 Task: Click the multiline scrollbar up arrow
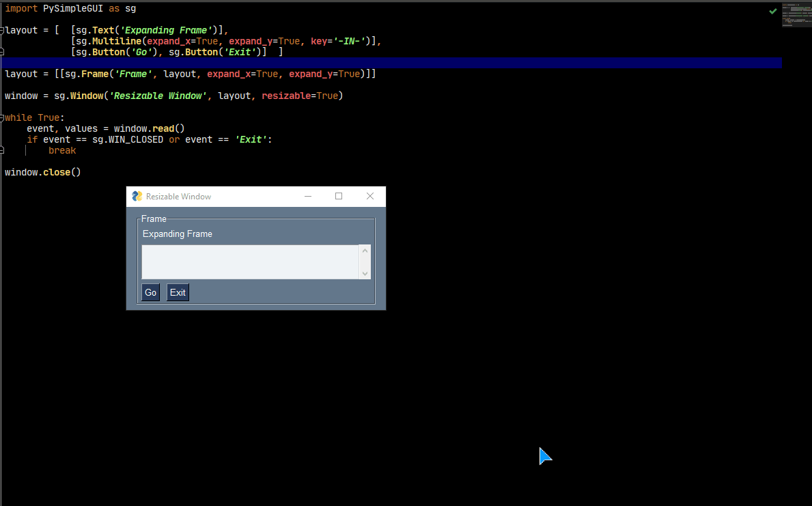coord(365,251)
